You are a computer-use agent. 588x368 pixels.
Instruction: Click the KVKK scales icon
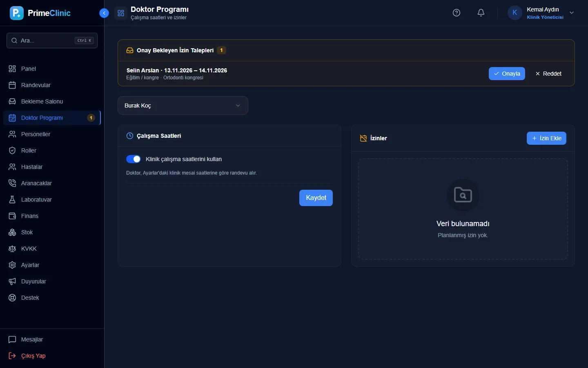pos(12,249)
